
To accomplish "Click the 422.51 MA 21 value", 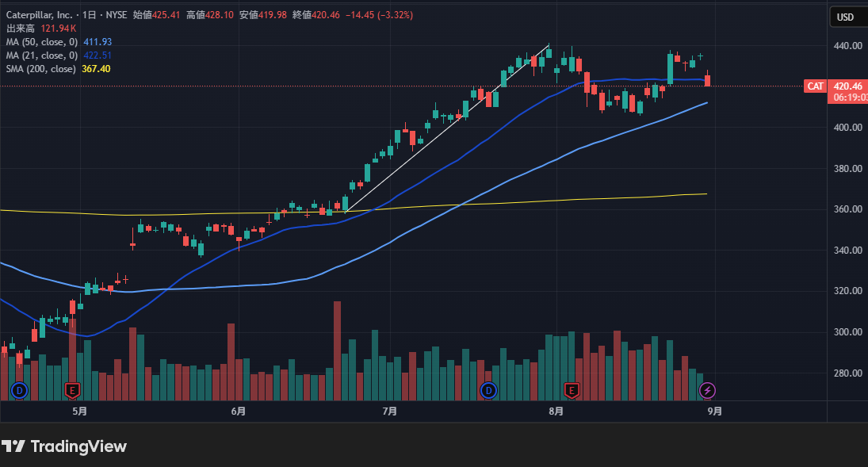I will tap(98, 56).
